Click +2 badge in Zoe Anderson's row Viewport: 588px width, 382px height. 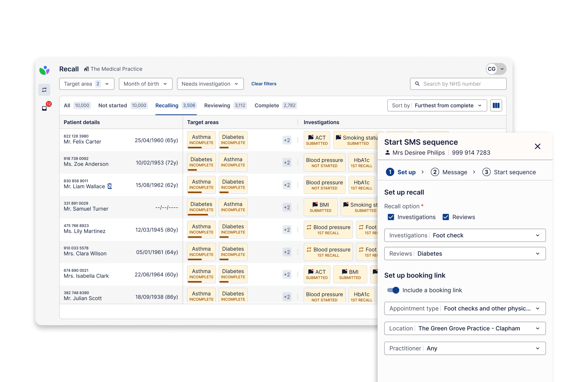tap(287, 163)
